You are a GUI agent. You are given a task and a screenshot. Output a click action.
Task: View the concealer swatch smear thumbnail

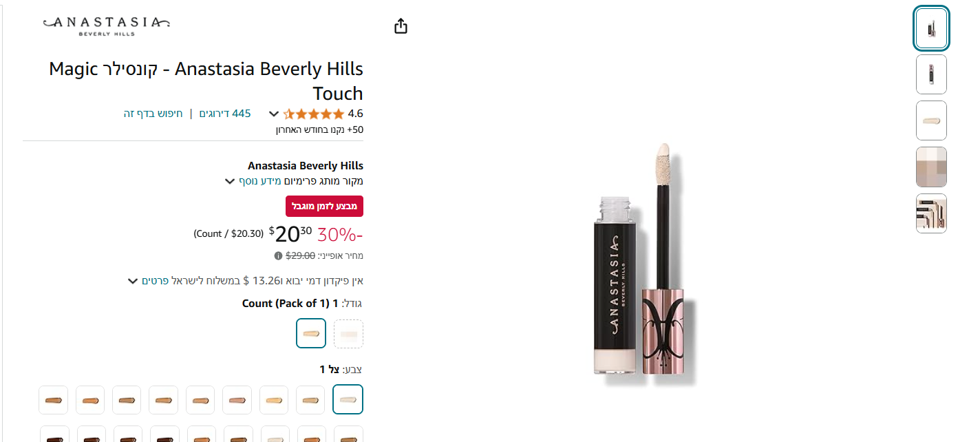tap(931, 120)
